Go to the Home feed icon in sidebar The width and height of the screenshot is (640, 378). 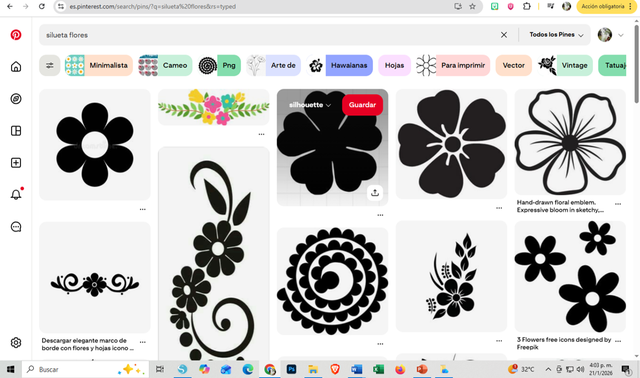16,67
